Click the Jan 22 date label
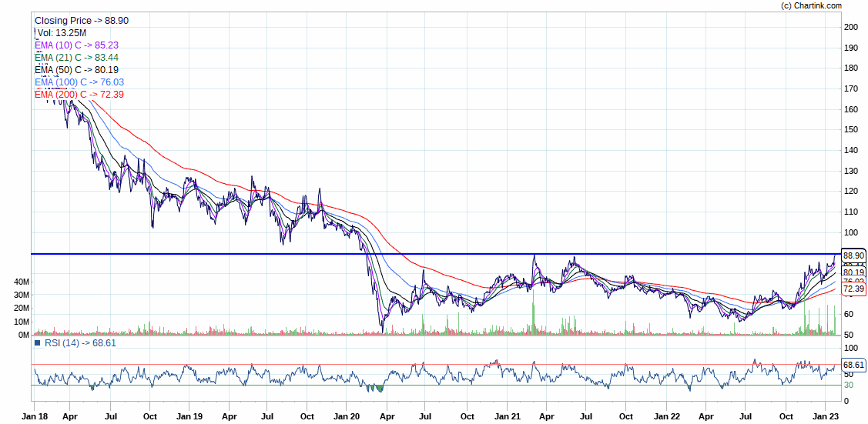 coord(666,416)
